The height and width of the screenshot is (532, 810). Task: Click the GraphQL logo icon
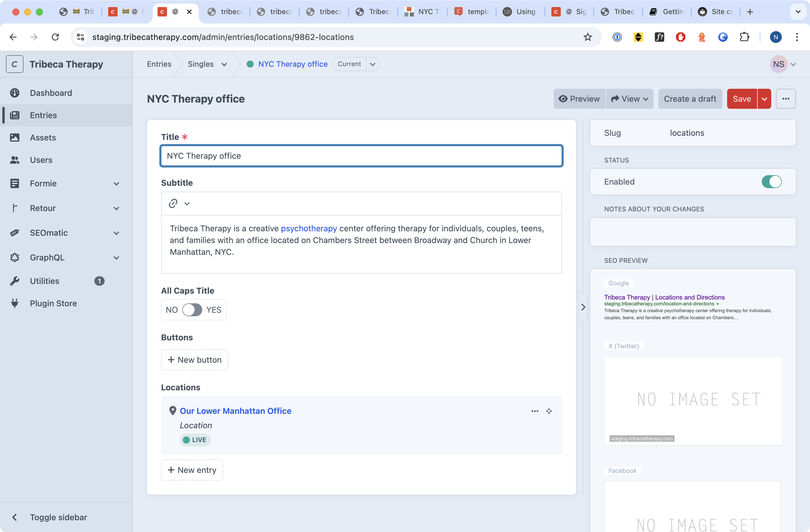pos(15,258)
